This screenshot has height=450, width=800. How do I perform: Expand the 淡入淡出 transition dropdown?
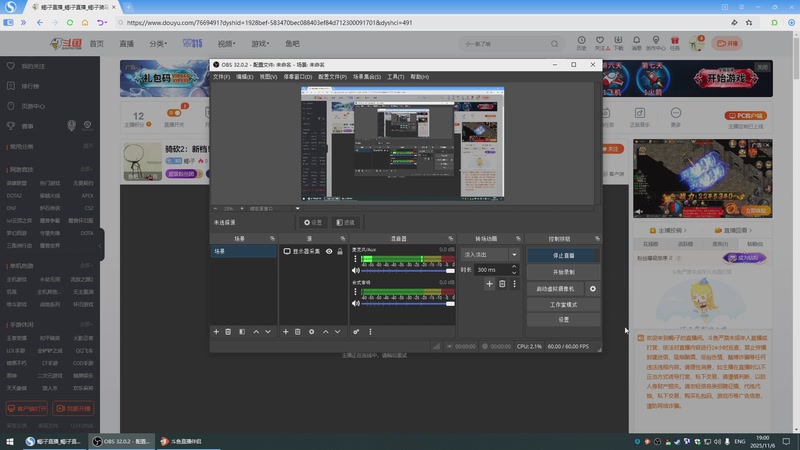pyautogui.click(x=515, y=255)
